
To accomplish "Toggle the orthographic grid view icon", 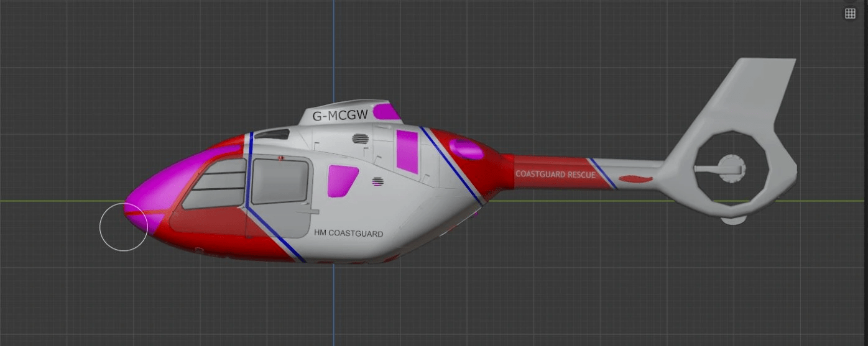I will (850, 14).
